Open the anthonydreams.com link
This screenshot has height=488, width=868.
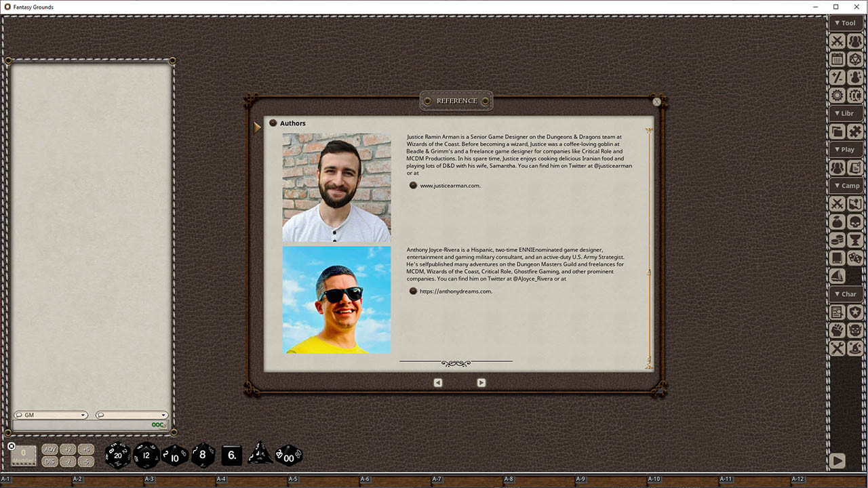[x=456, y=291]
